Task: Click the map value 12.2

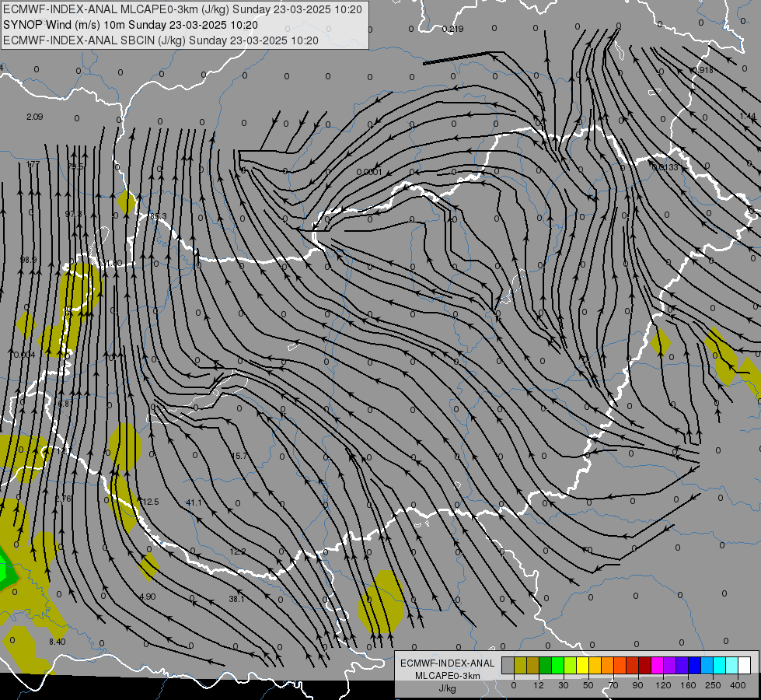Action: tap(238, 551)
